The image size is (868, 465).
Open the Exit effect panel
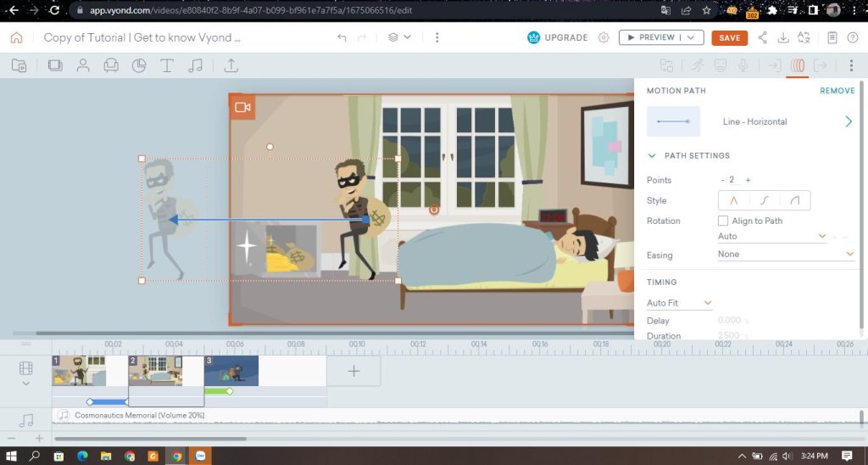click(820, 65)
